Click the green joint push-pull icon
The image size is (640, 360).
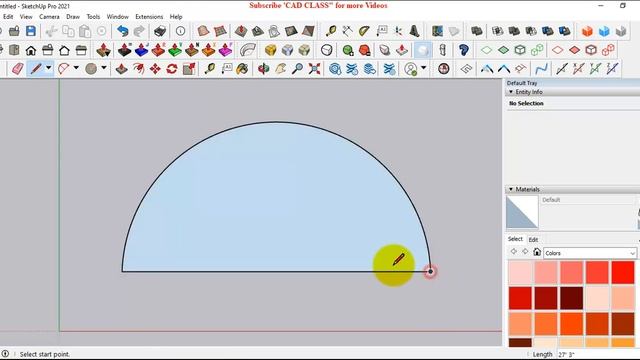[175, 50]
